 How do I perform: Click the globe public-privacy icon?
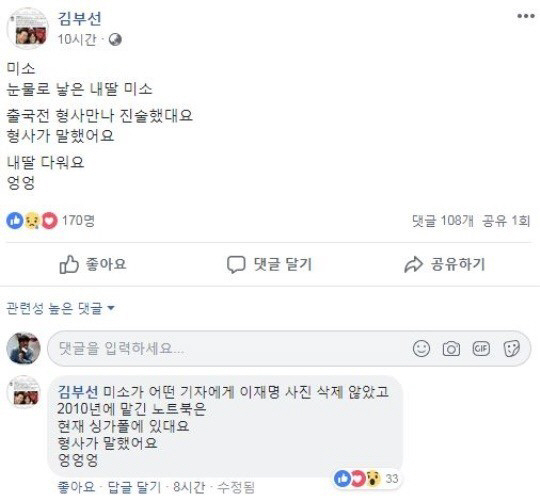coord(115,40)
